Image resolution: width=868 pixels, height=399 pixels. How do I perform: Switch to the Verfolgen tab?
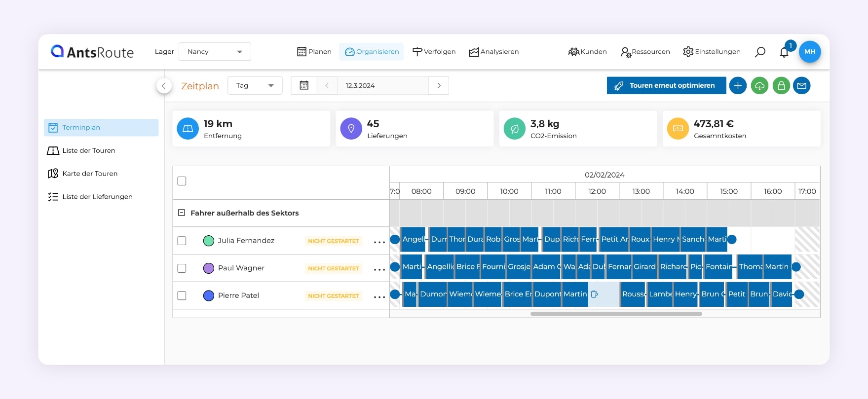tap(434, 52)
